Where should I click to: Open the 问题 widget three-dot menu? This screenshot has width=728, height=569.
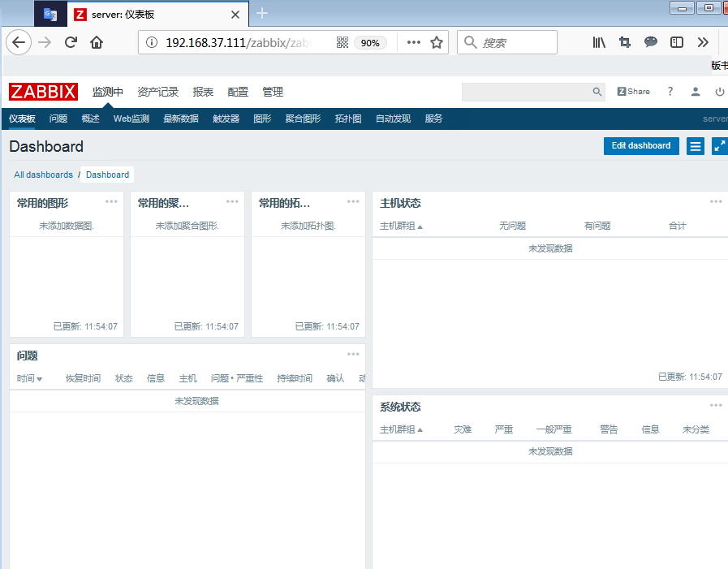tap(353, 355)
